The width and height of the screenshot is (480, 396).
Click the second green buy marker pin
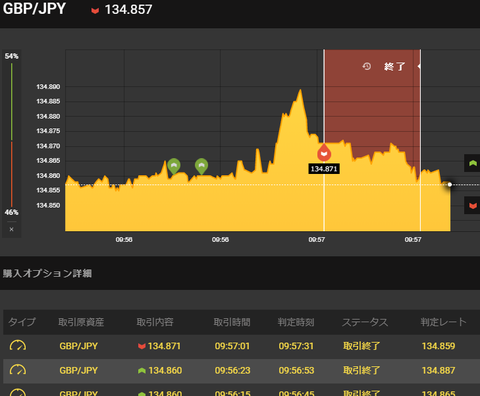[x=201, y=166]
